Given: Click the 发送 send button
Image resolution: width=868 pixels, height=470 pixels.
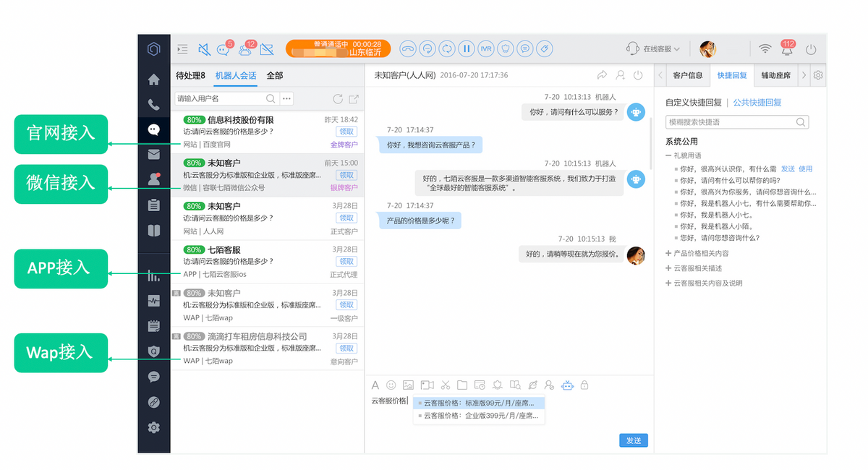Looking at the screenshot, I should (633, 440).
